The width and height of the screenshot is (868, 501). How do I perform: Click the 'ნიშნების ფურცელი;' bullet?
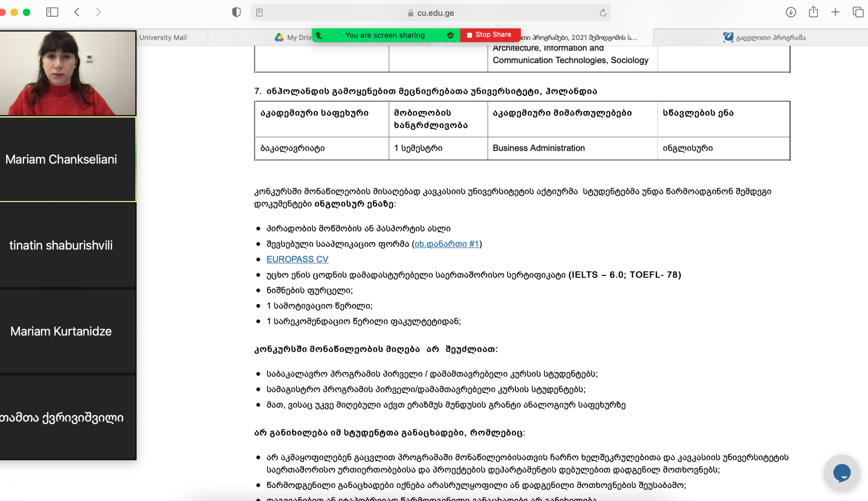pyautogui.click(x=310, y=290)
